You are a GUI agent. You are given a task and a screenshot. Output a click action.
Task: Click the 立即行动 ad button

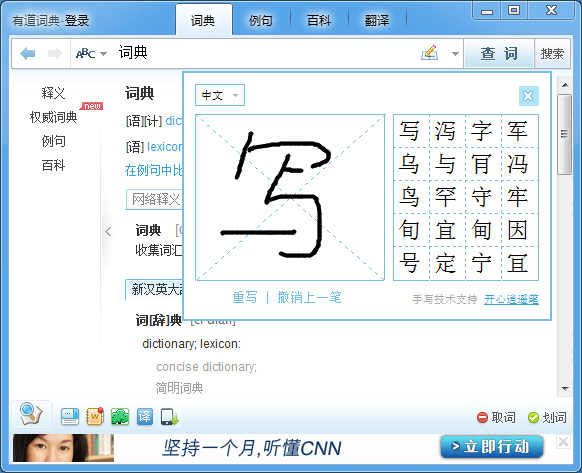491,447
